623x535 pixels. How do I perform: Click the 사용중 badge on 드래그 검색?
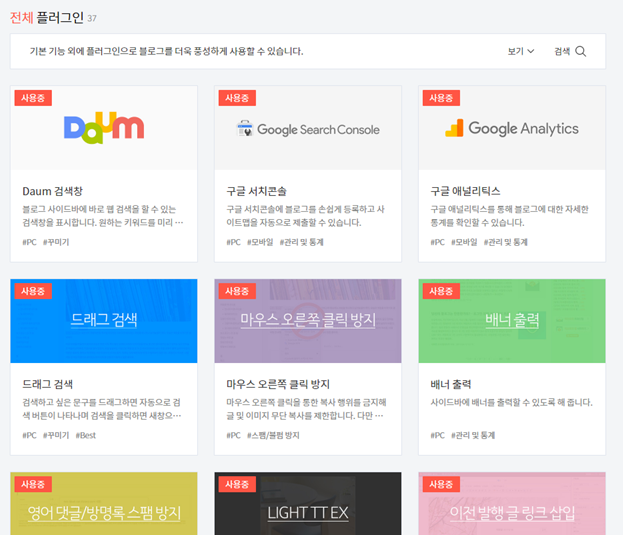coord(33,291)
